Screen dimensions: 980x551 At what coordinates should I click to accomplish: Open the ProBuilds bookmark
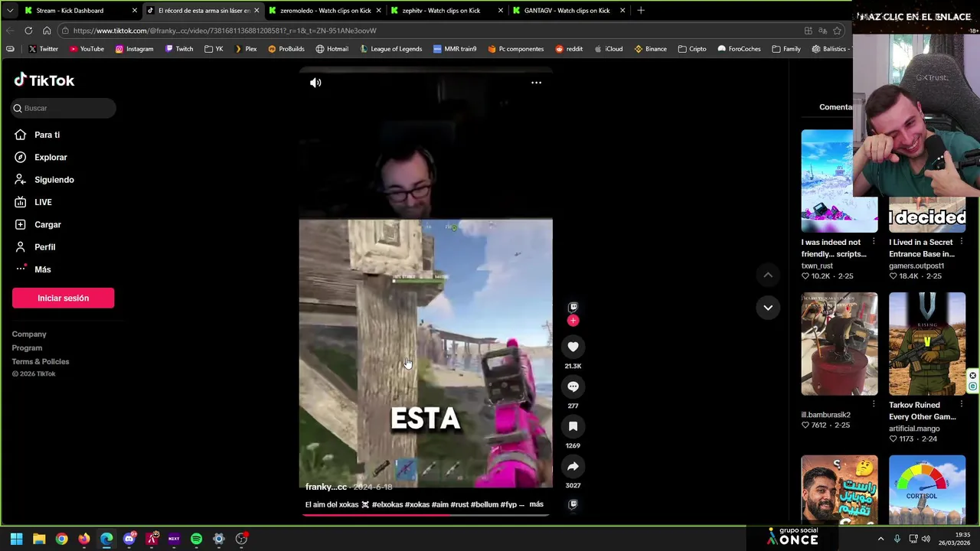pyautogui.click(x=286, y=49)
